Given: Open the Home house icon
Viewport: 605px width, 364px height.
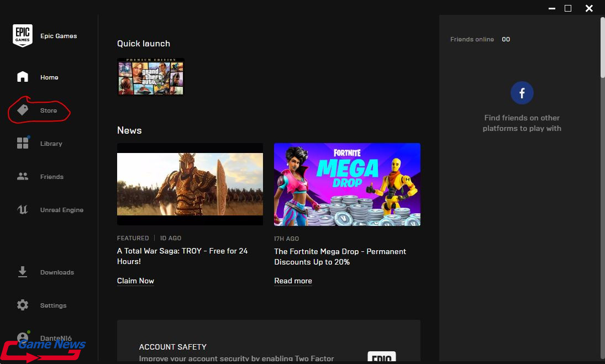Looking at the screenshot, I should pos(23,77).
